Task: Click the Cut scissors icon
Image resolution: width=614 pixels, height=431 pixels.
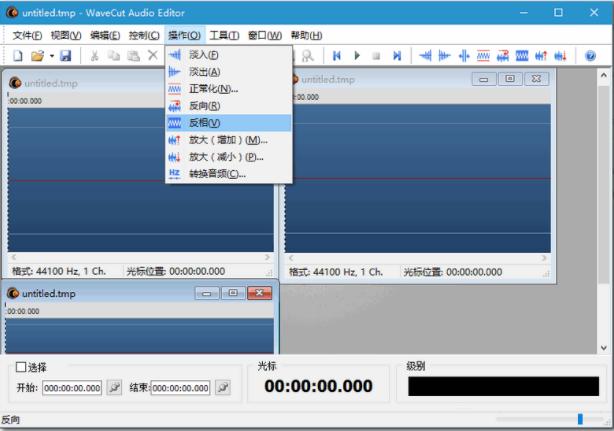Action: [x=94, y=56]
